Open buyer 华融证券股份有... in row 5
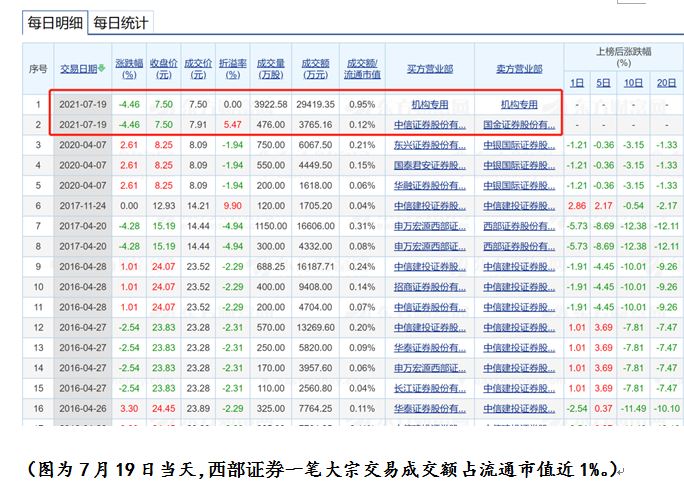The height and width of the screenshot is (482, 684). [x=430, y=185]
